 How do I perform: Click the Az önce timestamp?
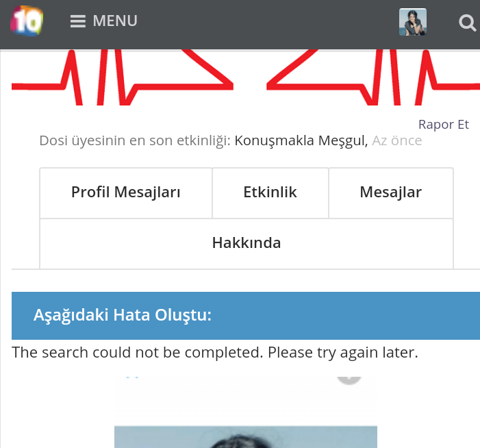click(x=396, y=140)
